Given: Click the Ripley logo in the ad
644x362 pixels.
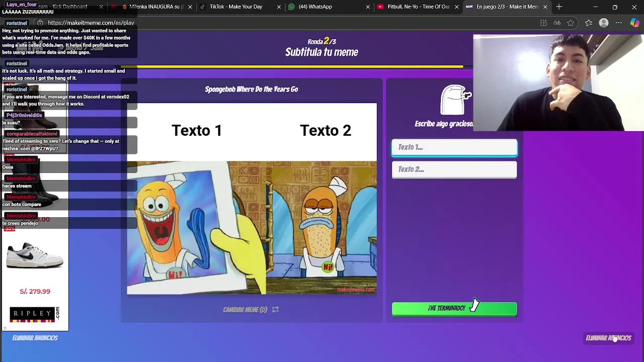Looking at the screenshot, I should [x=34, y=314].
